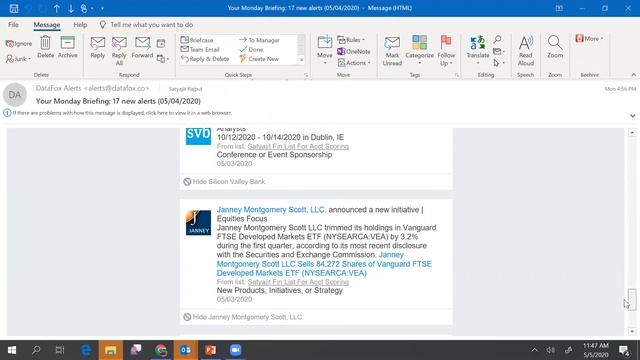Open the Junk dropdown
Image resolution: width=640 pixels, height=360 pixels.
(x=19, y=59)
